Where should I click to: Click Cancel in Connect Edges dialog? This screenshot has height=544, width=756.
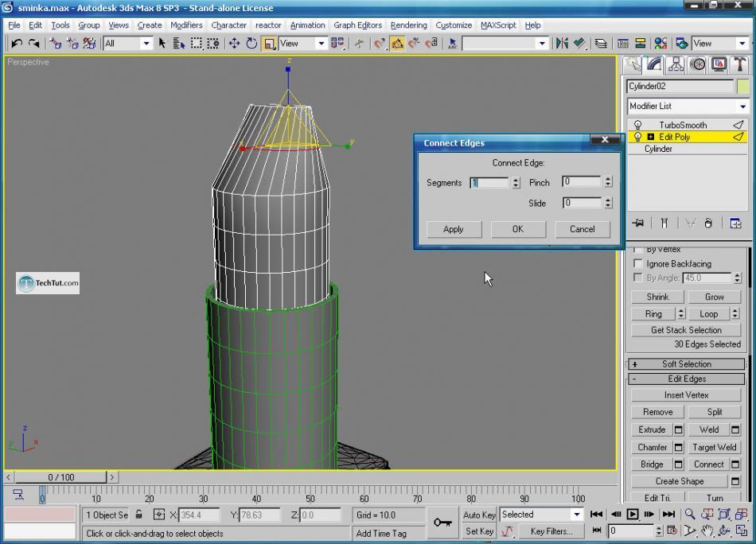[x=583, y=229]
